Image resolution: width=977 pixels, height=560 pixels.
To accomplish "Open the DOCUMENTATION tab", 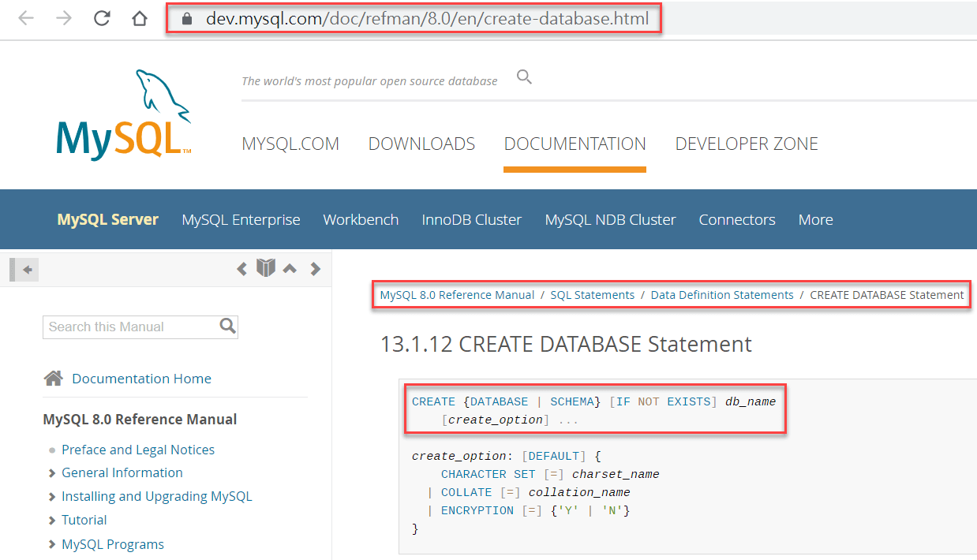I will click(x=575, y=144).
